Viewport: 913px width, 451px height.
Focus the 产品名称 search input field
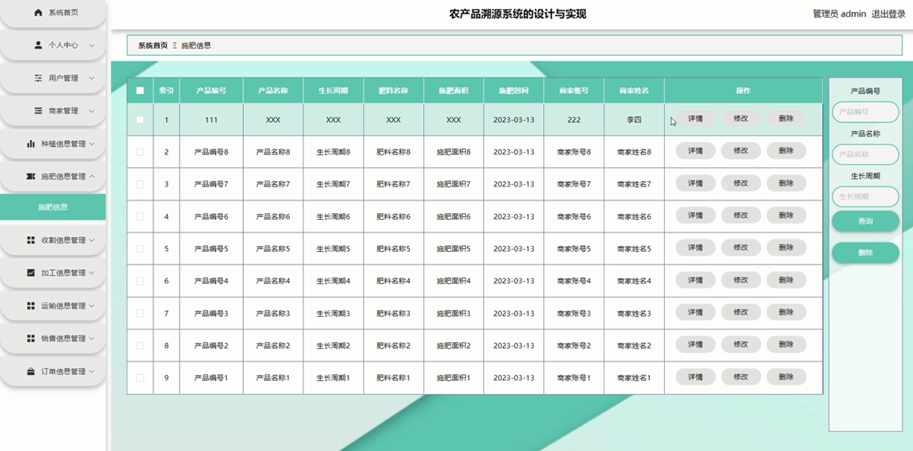tap(865, 154)
